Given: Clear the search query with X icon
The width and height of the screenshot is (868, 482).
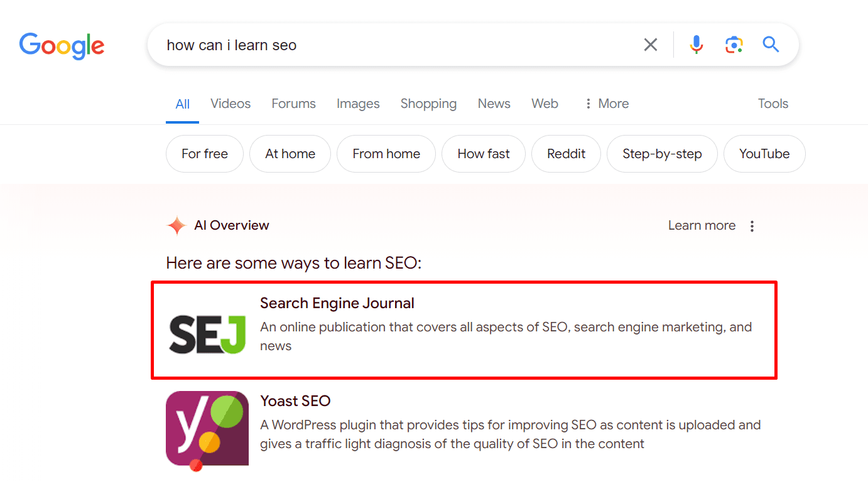Looking at the screenshot, I should click(x=651, y=45).
